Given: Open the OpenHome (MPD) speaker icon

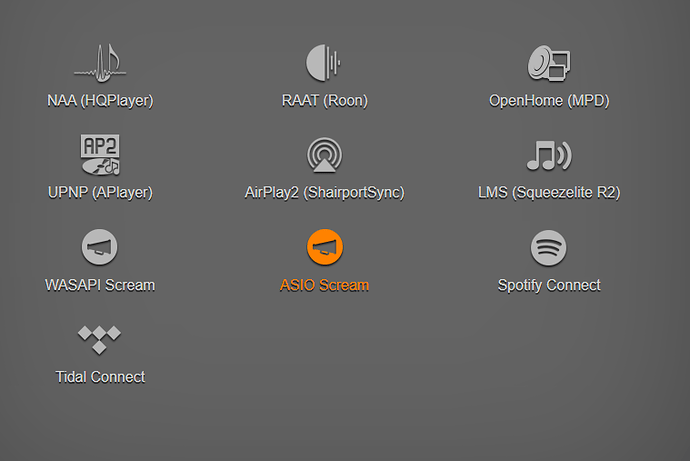Looking at the screenshot, I should point(549,63).
